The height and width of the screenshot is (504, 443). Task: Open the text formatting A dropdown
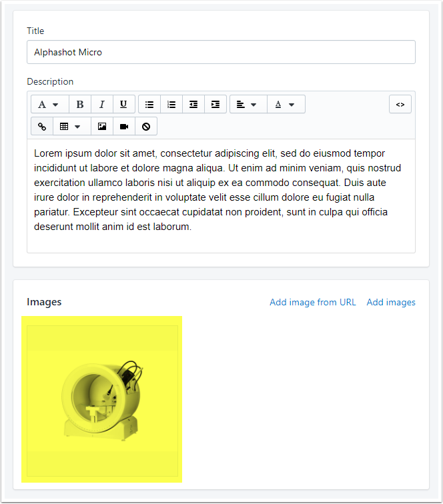point(50,104)
